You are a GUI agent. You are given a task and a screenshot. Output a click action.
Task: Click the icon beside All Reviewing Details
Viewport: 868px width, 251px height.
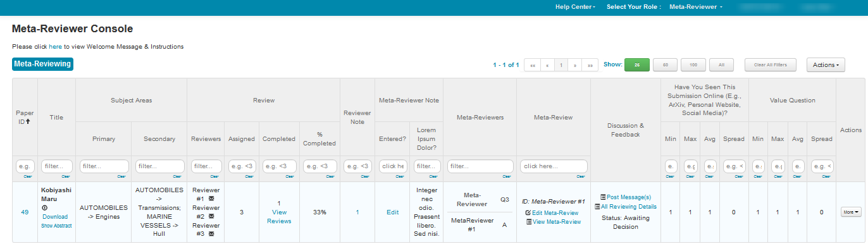pyautogui.click(x=597, y=207)
